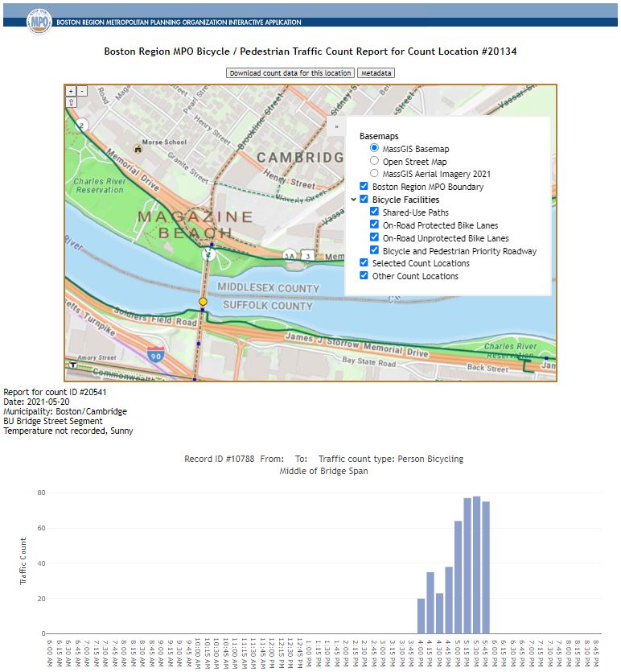Collapse the layer switcher panel
This screenshot has height=672, width=621.
pyautogui.click(x=336, y=126)
